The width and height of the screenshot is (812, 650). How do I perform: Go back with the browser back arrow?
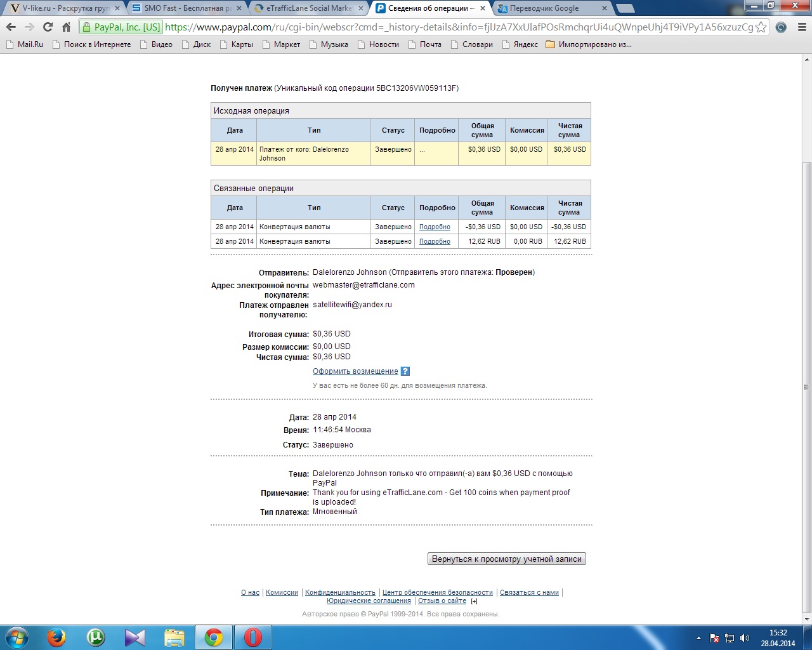pos(11,27)
